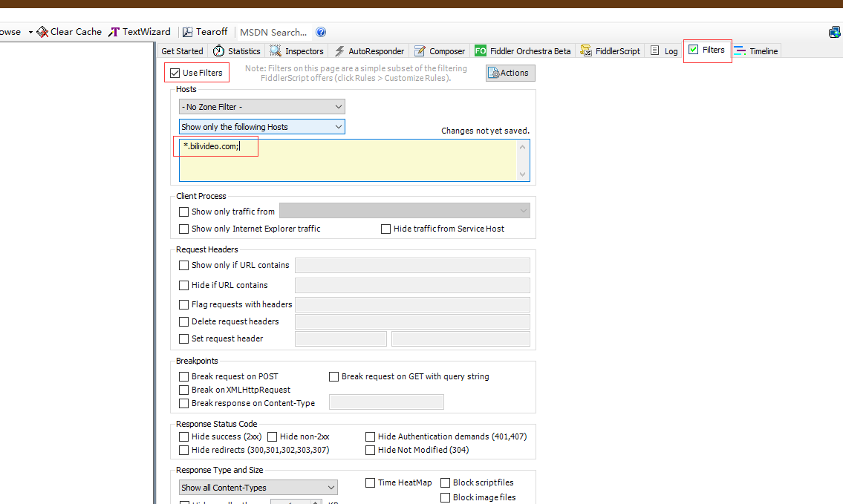Check Break on XMLHttpRequest
Viewport: 843px width, 504px height.
184,390
